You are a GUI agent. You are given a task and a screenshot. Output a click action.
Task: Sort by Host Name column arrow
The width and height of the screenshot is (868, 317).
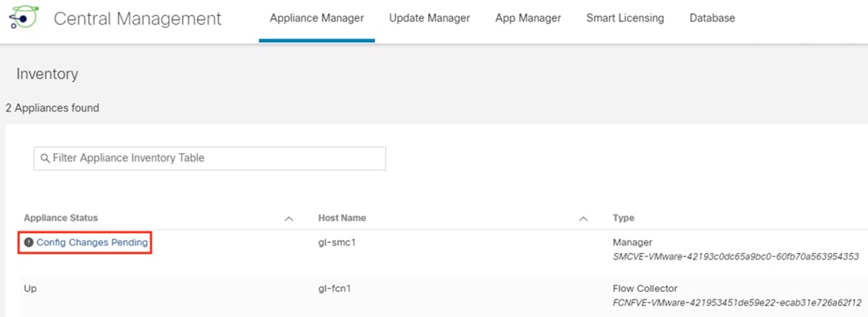[x=583, y=219]
